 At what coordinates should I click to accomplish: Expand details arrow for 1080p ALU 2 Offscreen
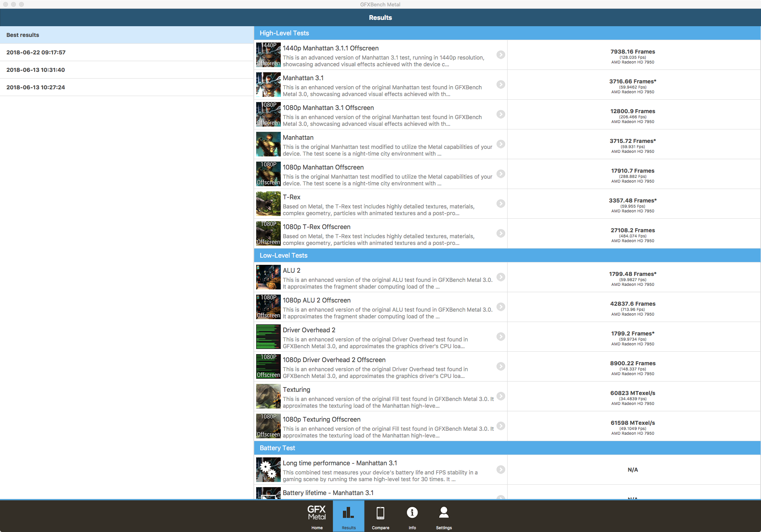501,307
